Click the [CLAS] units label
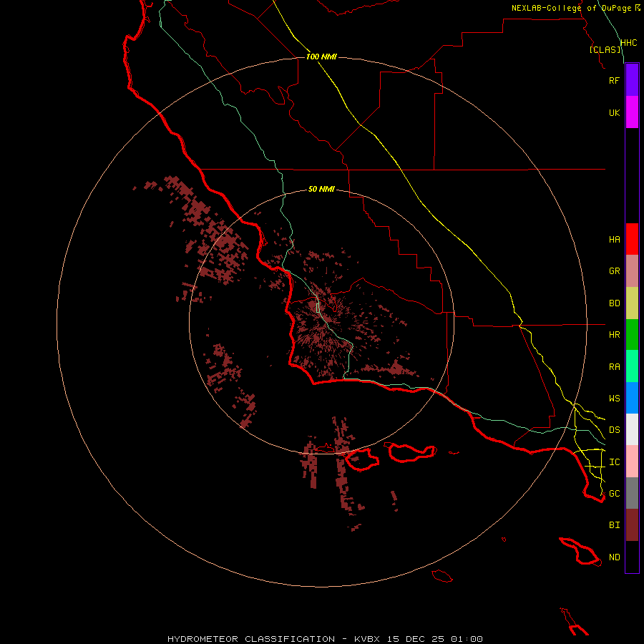This screenshot has height=644, width=644. (605, 50)
